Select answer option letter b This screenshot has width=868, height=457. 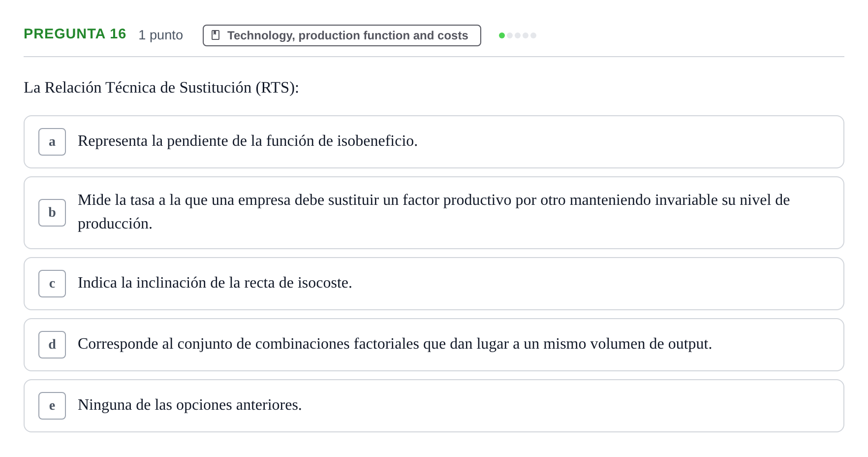click(52, 213)
